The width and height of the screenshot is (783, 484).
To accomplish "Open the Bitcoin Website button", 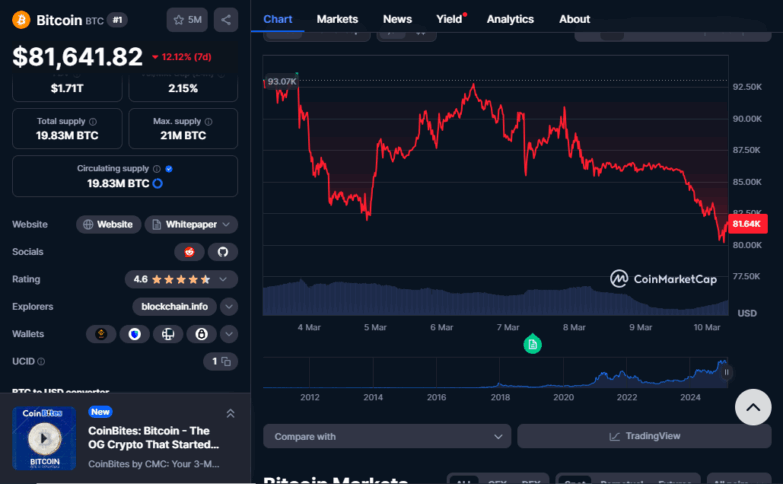I will coord(108,224).
